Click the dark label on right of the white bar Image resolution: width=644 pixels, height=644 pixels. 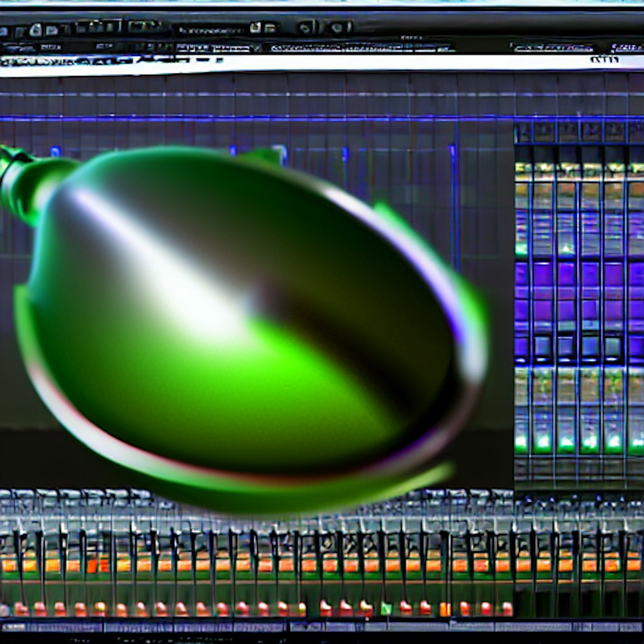click(603, 60)
